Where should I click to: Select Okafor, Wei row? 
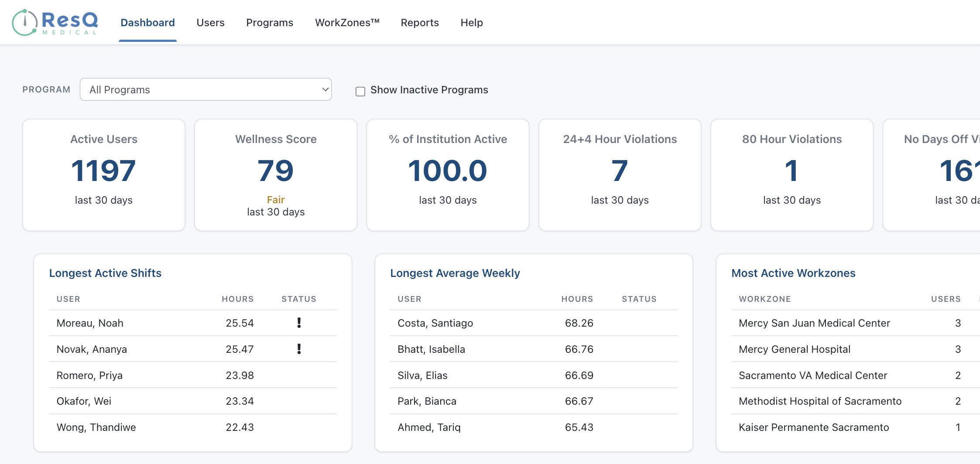coord(193,401)
